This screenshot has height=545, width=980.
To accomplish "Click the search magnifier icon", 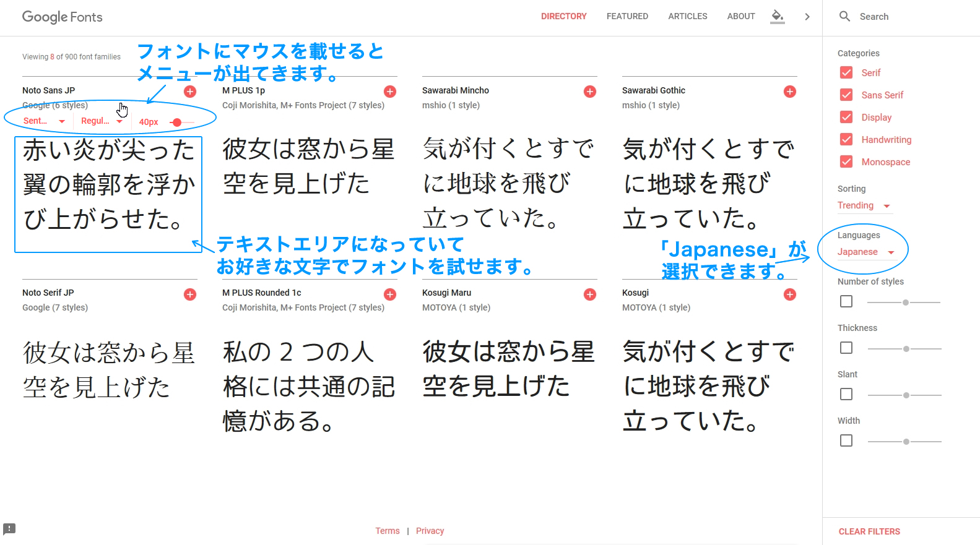I will [x=844, y=16].
